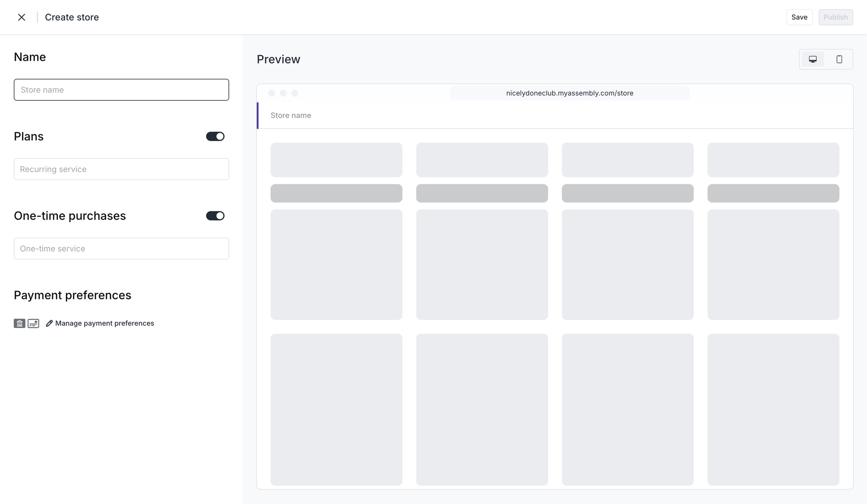The height and width of the screenshot is (504, 867).
Task: Click the Save button
Action: 799,17
